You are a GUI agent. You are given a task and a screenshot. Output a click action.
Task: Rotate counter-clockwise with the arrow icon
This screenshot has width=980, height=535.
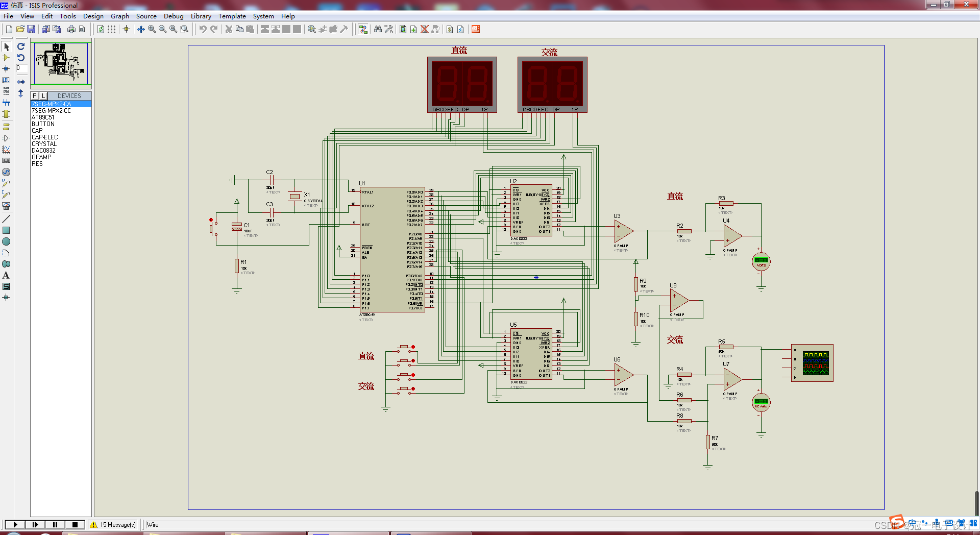point(21,57)
